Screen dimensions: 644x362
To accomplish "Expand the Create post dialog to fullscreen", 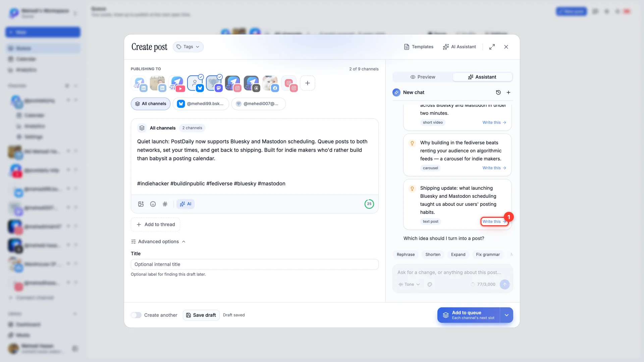I will [x=492, y=47].
